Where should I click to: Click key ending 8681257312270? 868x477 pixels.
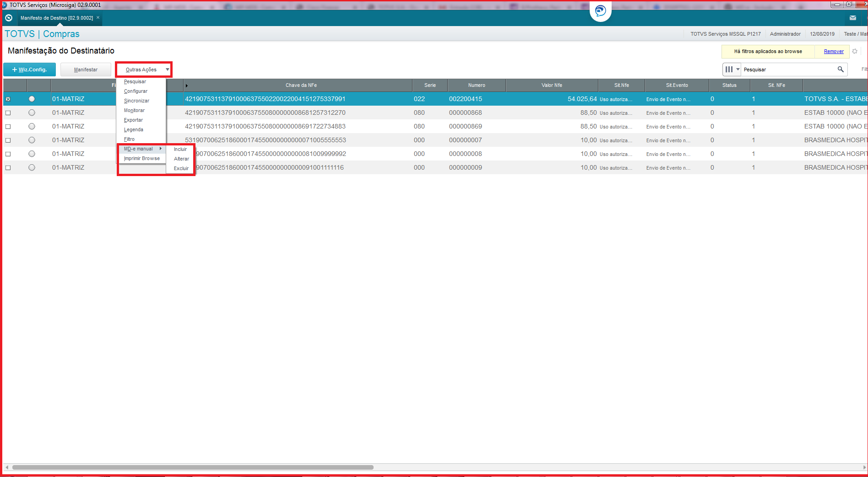265,113
